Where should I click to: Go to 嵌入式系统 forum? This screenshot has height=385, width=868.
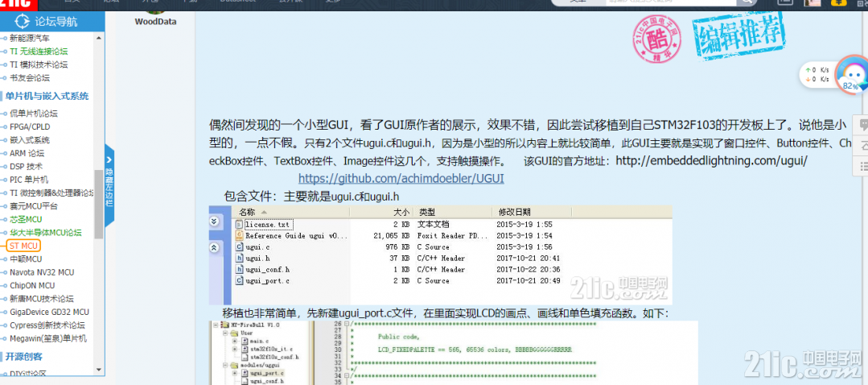click(29, 139)
